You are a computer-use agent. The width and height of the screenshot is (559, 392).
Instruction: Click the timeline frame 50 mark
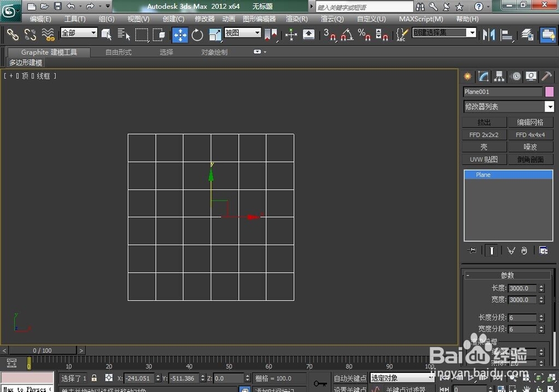[x=229, y=366]
